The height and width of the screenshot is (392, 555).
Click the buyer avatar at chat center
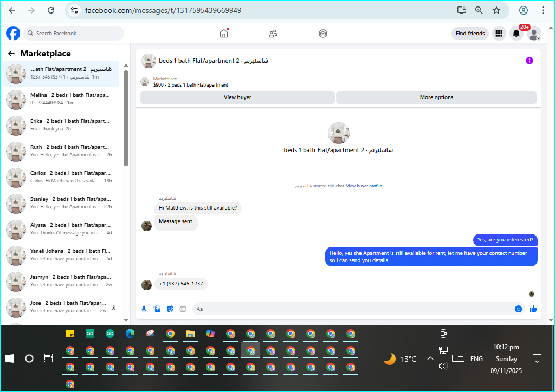point(338,133)
